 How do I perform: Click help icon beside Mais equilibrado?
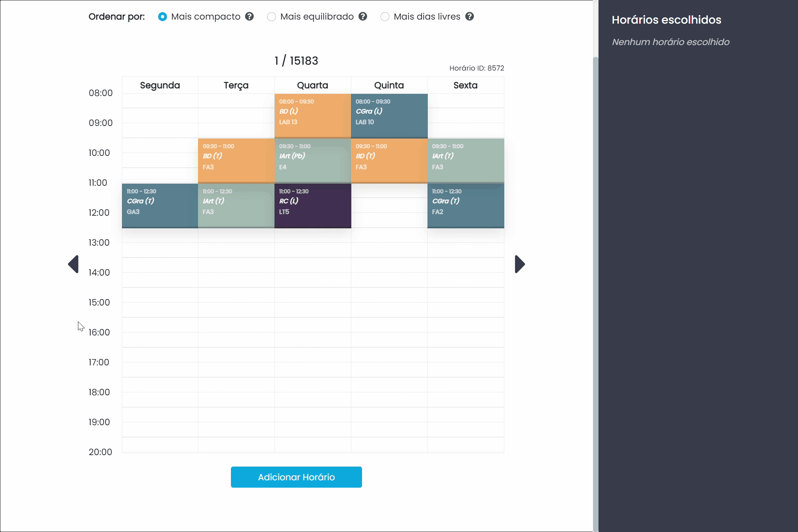coord(363,17)
